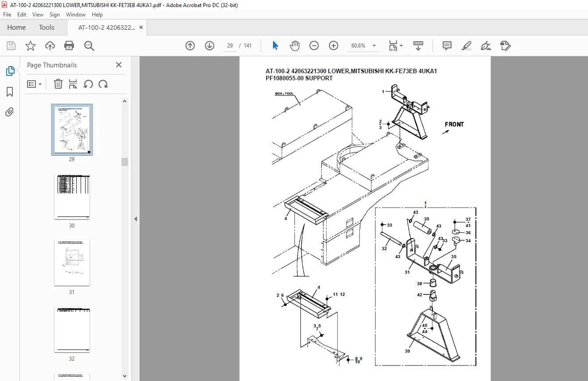Select page 32 thumbnail
The image size is (588, 381).
(72, 330)
